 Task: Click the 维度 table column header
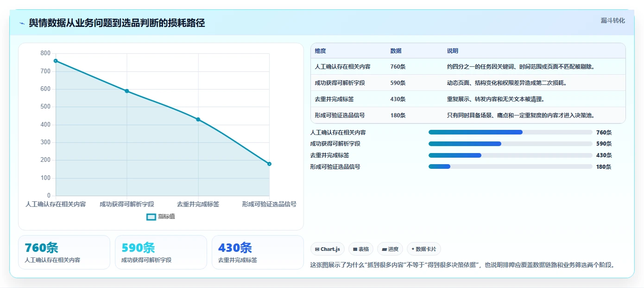320,51
